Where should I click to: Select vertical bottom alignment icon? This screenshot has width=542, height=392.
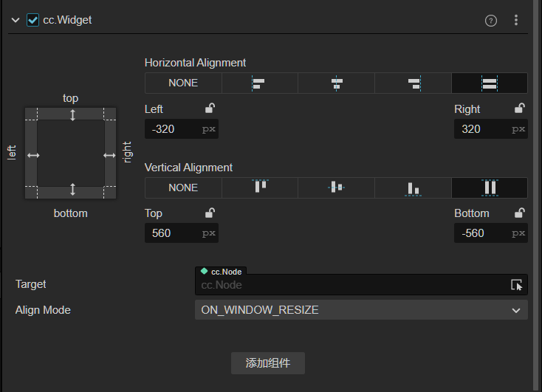click(413, 188)
